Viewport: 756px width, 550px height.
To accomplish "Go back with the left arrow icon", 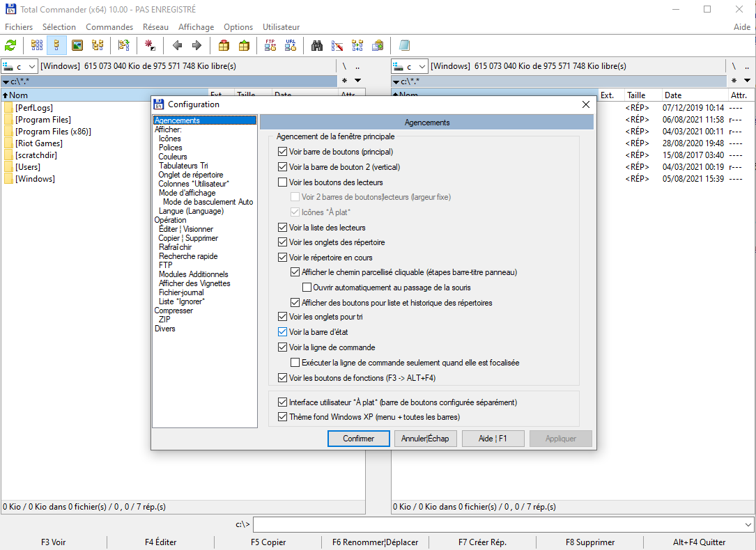I will pyautogui.click(x=177, y=46).
